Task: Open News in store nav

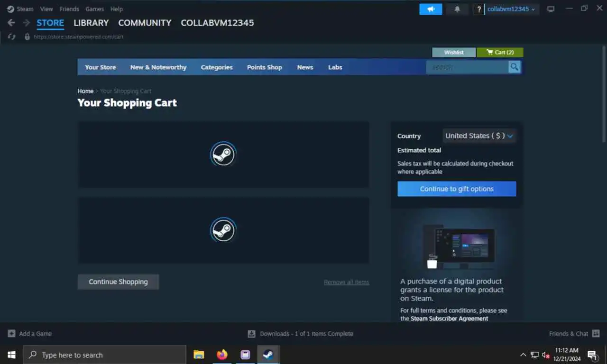Action: pos(305,67)
